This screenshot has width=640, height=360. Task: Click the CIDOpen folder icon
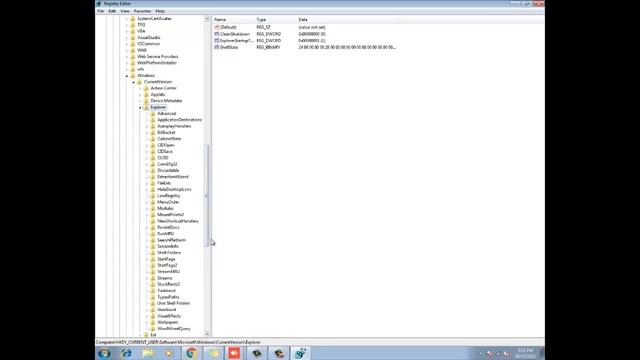pyautogui.click(x=153, y=145)
